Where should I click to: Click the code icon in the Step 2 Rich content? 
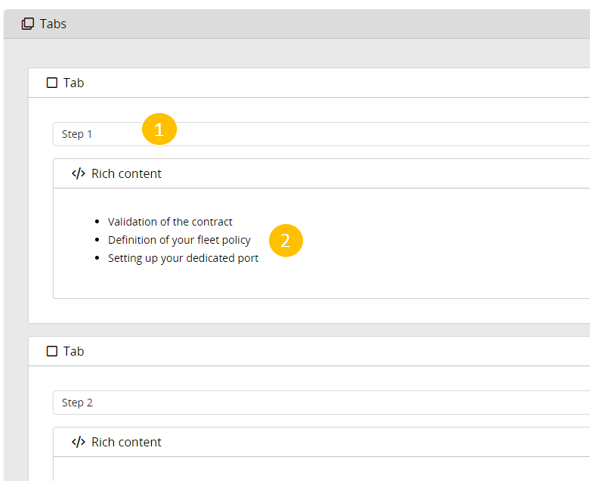[78, 442]
